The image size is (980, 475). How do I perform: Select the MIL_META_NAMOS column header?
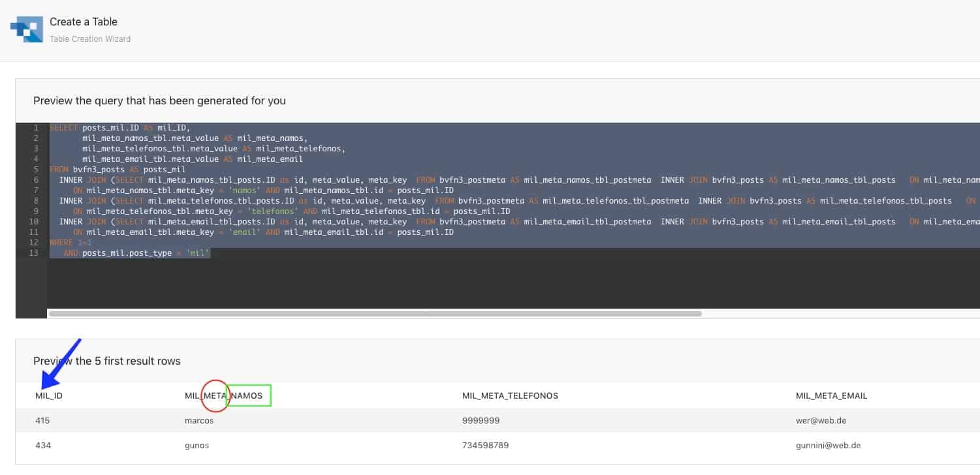223,396
